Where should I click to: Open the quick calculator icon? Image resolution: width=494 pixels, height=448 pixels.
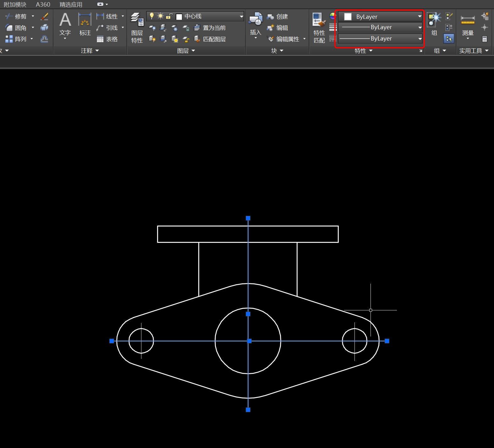[x=485, y=39]
